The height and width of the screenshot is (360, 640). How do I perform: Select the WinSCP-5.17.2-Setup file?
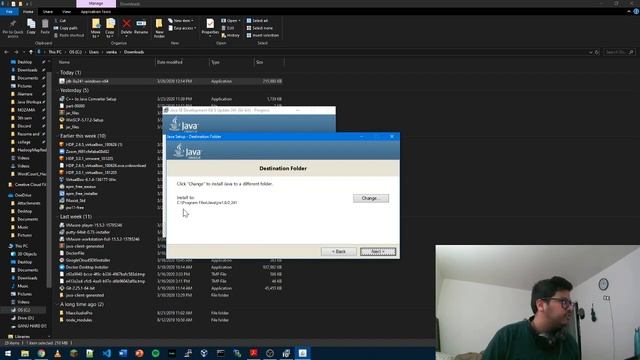click(84, 120)
